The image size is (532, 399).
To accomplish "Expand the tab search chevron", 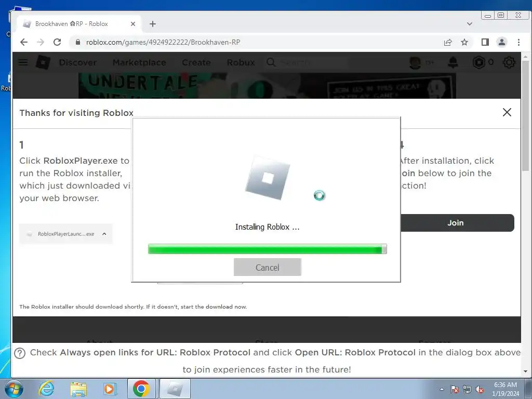I will (470, 24).
